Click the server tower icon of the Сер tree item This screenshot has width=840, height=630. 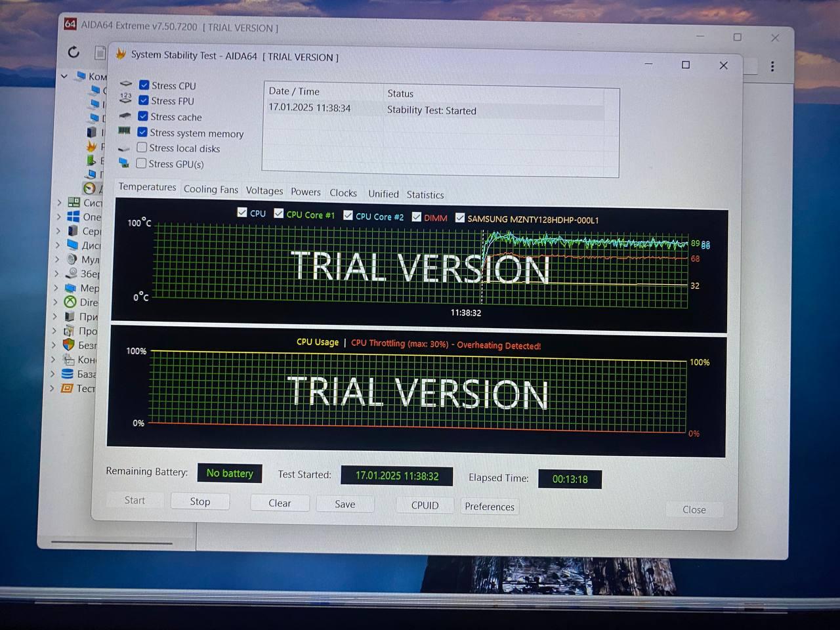73,231
